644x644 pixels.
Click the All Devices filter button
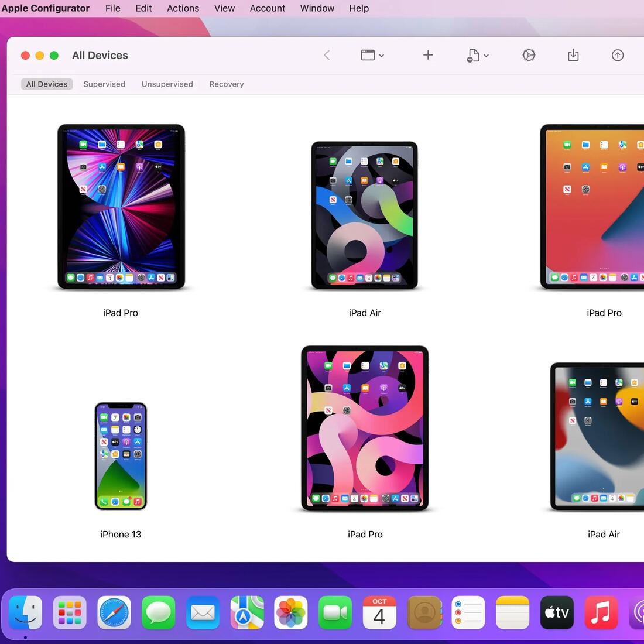coord(46,84)
